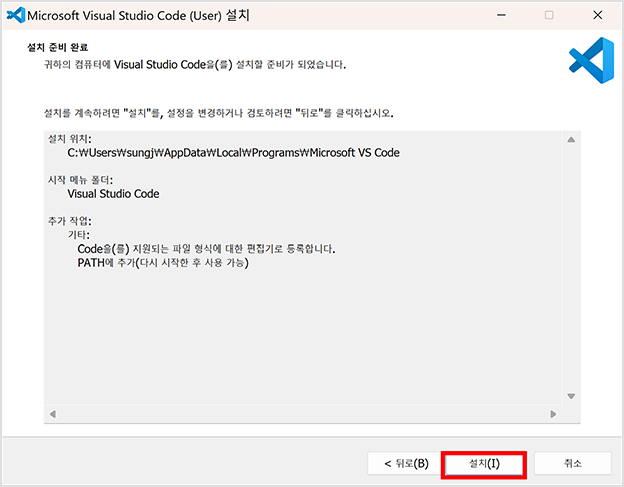This screenshot has width=624, height=487.
Task: Go back with the 뒤로(B) button
Action: click(x=399, y=464)
